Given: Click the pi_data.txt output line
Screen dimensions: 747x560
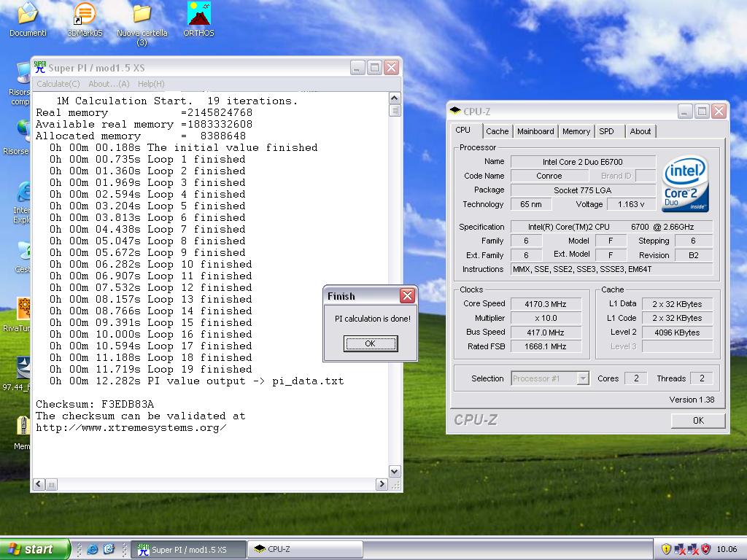Looking at the screenshot, I should pyautogui.click(x=197, y=381).
